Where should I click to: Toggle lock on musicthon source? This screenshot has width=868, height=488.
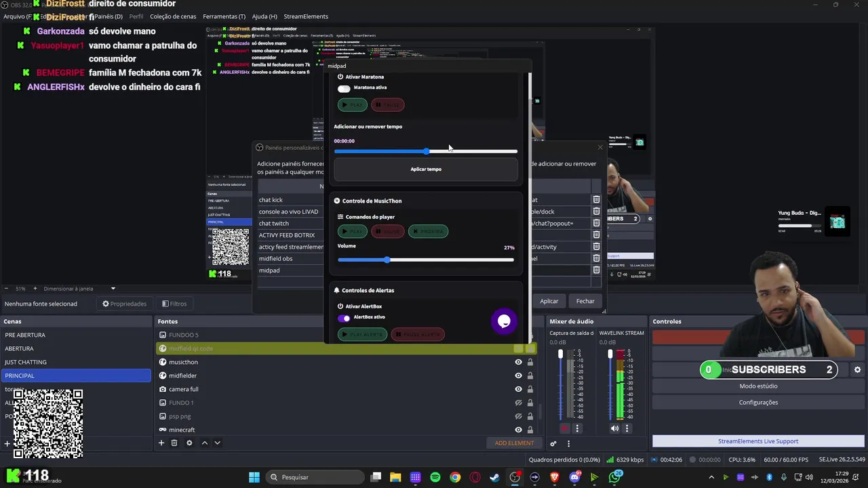[530, 362]
